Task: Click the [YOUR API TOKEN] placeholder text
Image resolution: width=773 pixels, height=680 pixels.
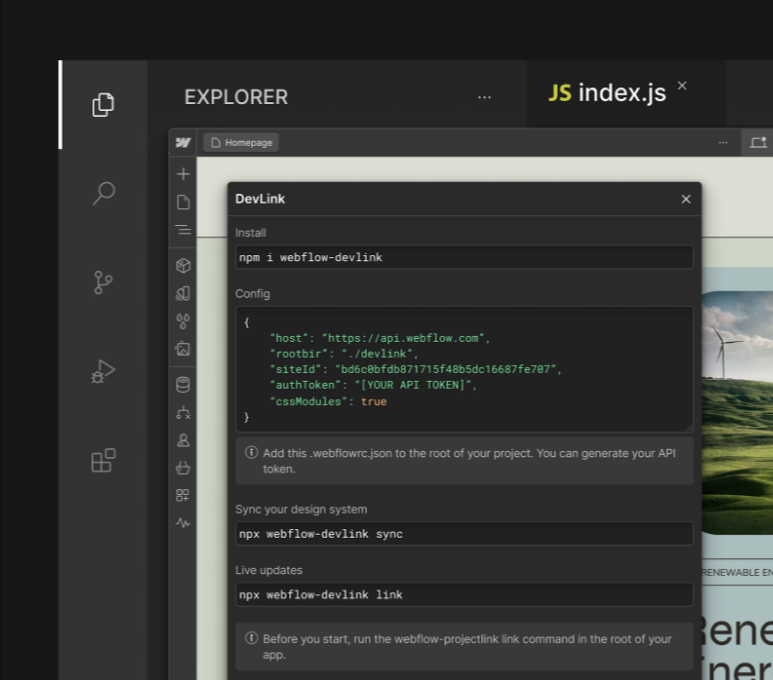Action: [x=413, y=385]
